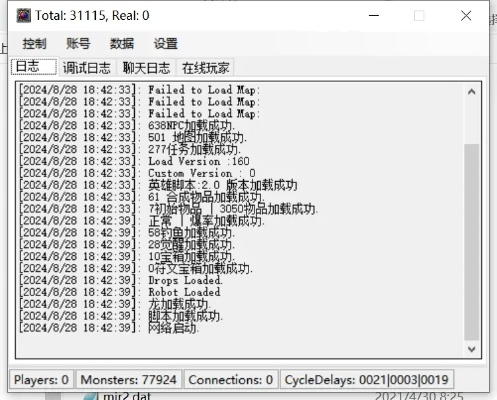The height and width of the screenshot is (400, 497).
Task: Switch to the 调试日志 tab
Action: (87, 68)
